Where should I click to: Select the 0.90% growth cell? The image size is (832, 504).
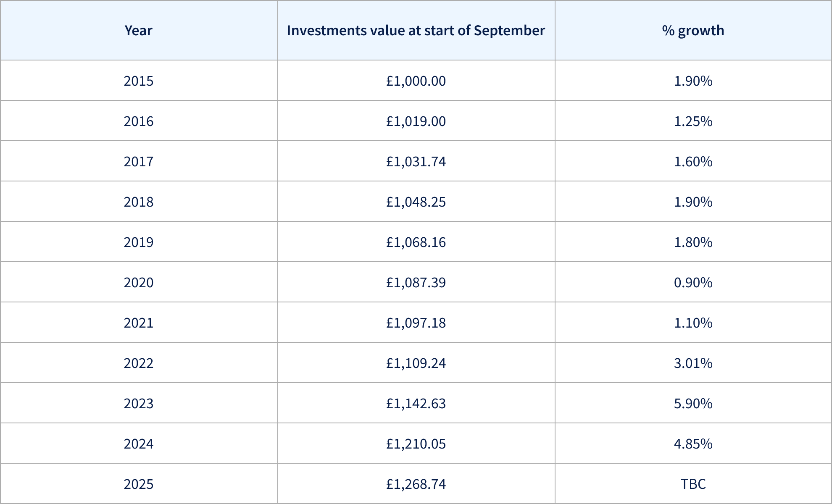[693, 282]
